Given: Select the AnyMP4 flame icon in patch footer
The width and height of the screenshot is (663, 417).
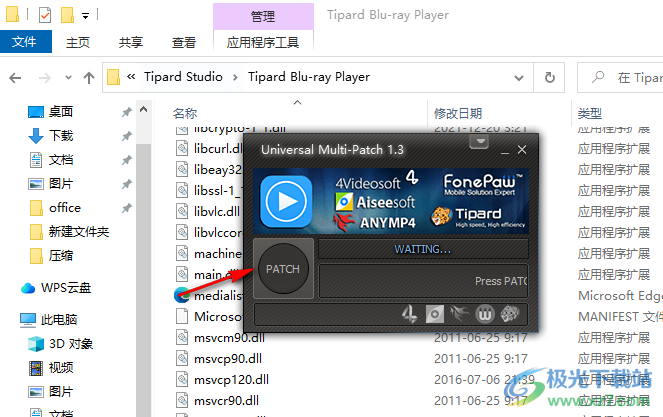Looking at the screenshot, I should (x=459, y=314).
